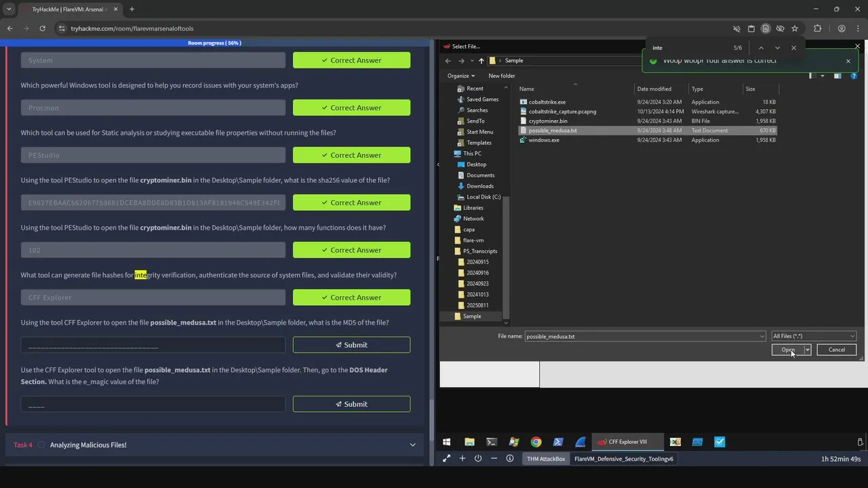Reload the TryHackMe page
This screenshot has height=488, width=868.
[42, 28]
